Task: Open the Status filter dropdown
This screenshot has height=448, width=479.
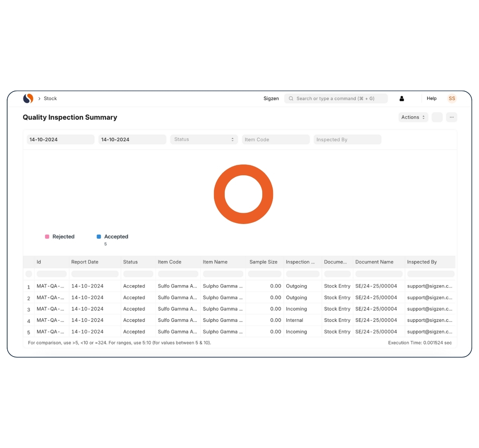Action: coord(204,139)
